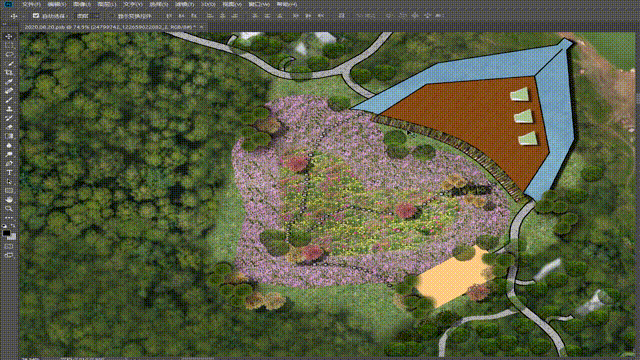Open the 图像(I) menu
Screen dimensions: 640x360
coord(82,4)
